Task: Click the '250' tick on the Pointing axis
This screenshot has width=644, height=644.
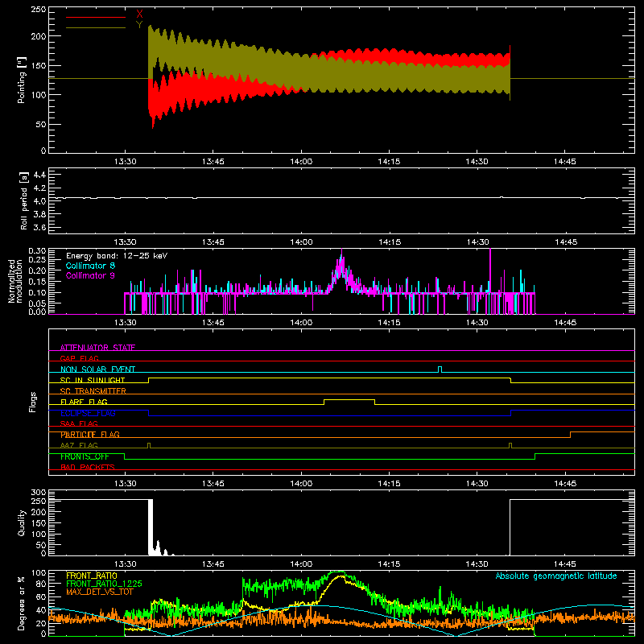Action: [38, 9]
